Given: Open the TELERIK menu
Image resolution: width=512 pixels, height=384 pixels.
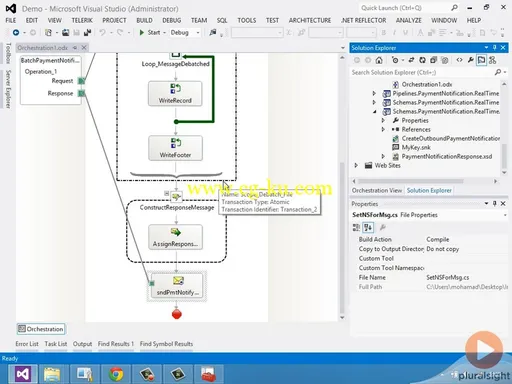Looking at the screenshot, I should pyautogui.click(x=82, y=20).
